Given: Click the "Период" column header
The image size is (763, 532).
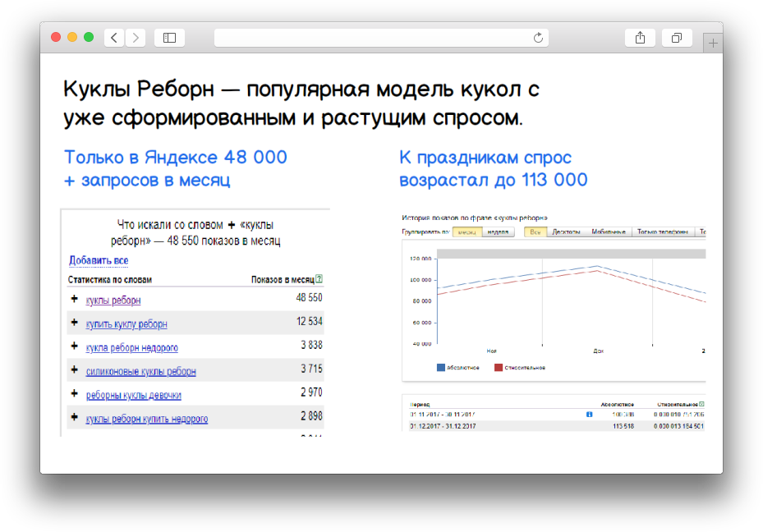Looking at the screenshot, I should click(420, 405).
